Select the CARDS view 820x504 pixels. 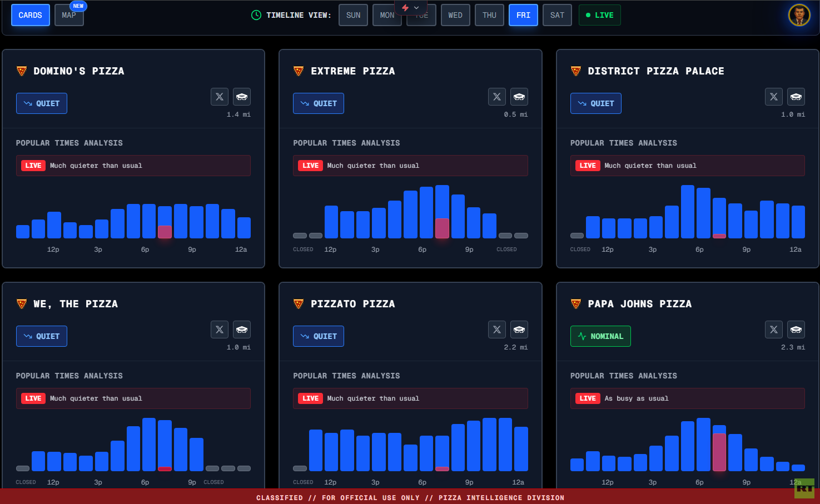tap(30, 15)
